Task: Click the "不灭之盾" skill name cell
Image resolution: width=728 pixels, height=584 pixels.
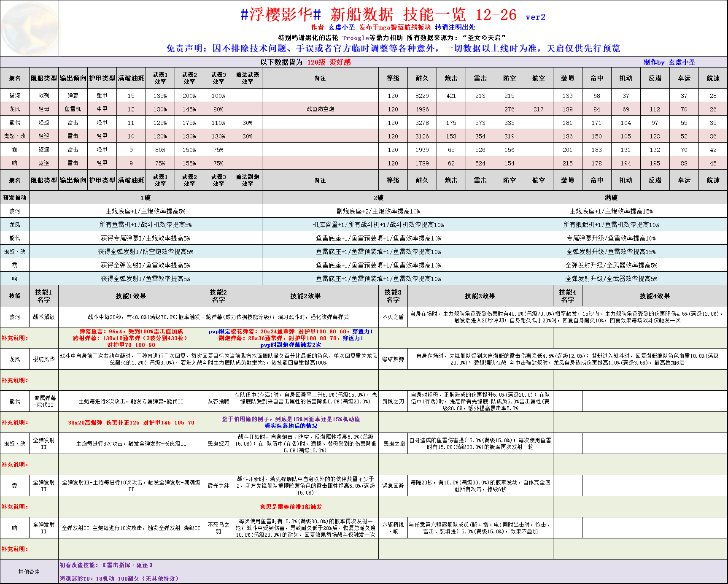Action: point(393,317)
